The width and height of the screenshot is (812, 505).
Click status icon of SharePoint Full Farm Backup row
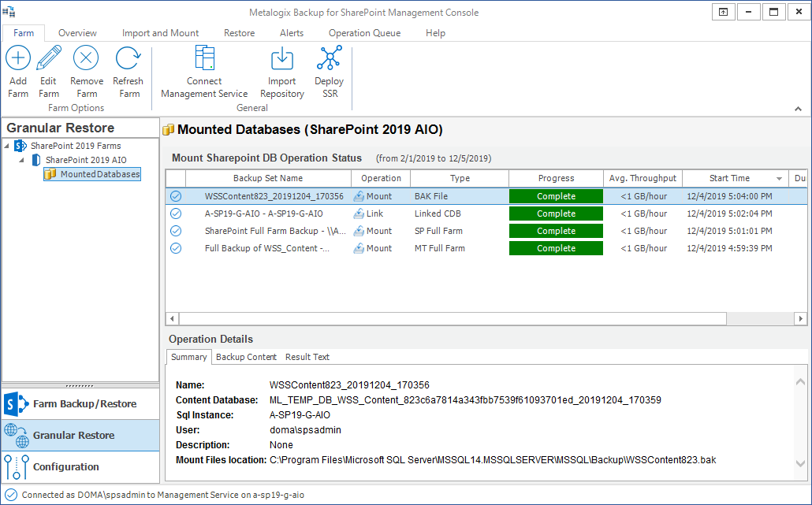pos(176,231)
